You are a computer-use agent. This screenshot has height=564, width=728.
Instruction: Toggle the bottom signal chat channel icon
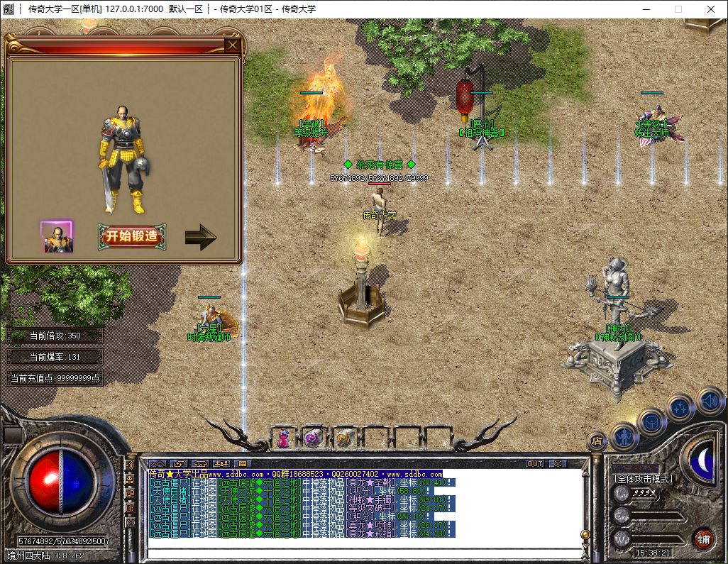[x=130, y=522]
